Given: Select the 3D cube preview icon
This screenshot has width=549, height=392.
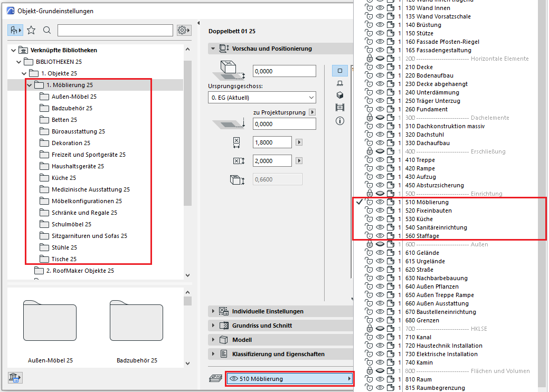Looking at the screenshot, I should [x=340, y=95].
